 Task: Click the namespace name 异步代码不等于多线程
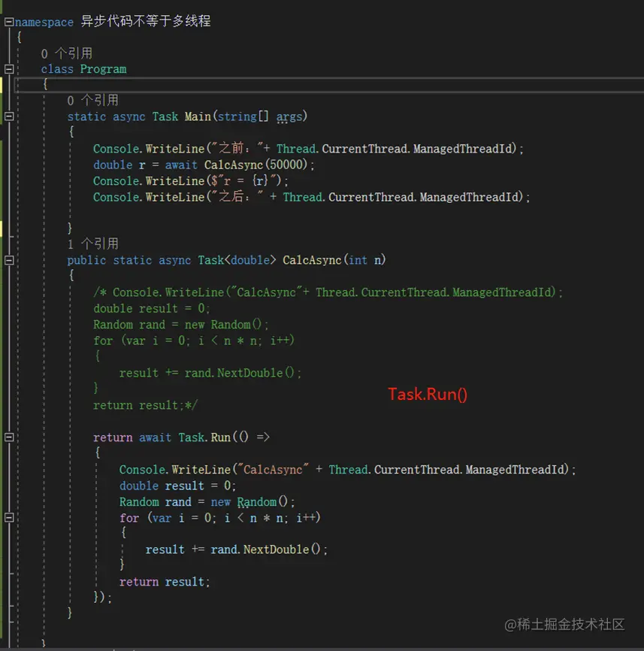point(146,21)
